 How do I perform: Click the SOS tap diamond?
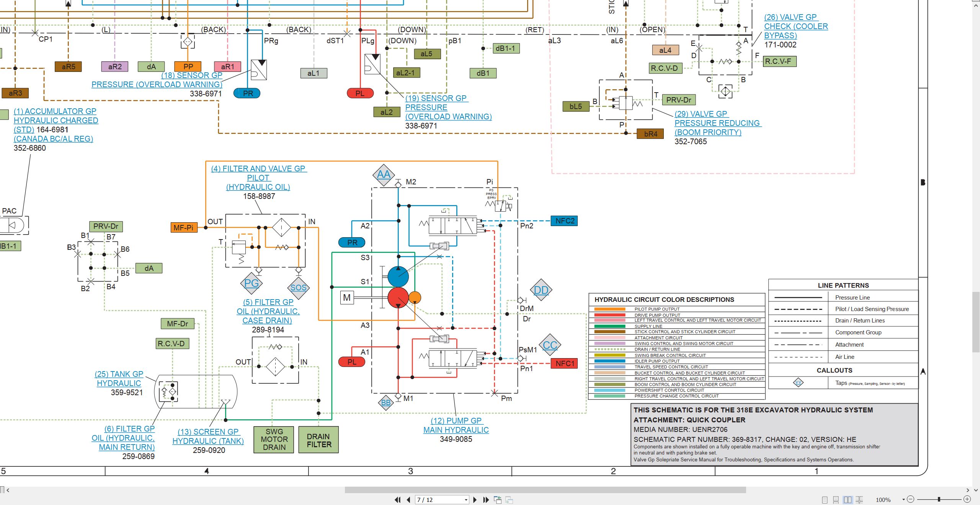[298, 288]
